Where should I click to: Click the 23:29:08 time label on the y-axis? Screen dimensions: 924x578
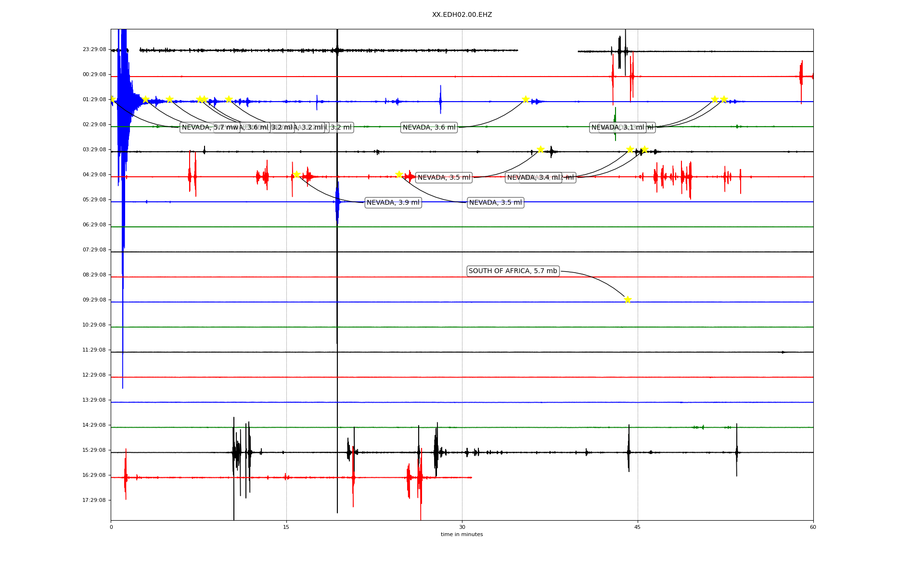[94, 50]
